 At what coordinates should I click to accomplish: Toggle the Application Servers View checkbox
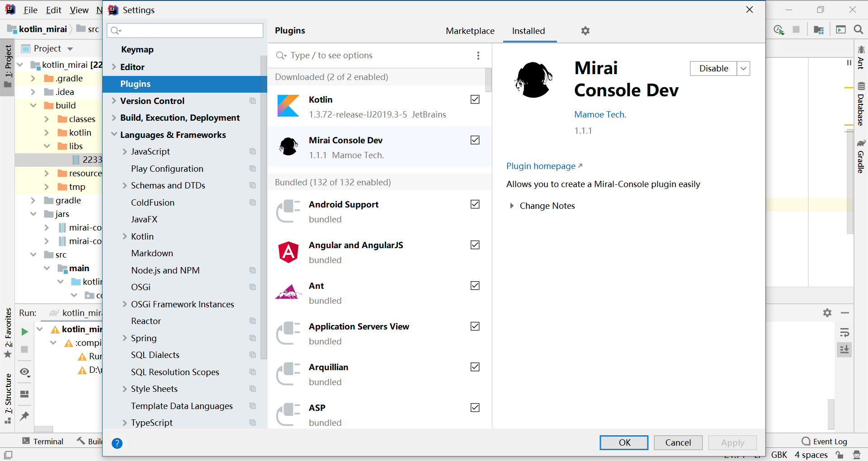pyautogui.click(x=475, y=326)
